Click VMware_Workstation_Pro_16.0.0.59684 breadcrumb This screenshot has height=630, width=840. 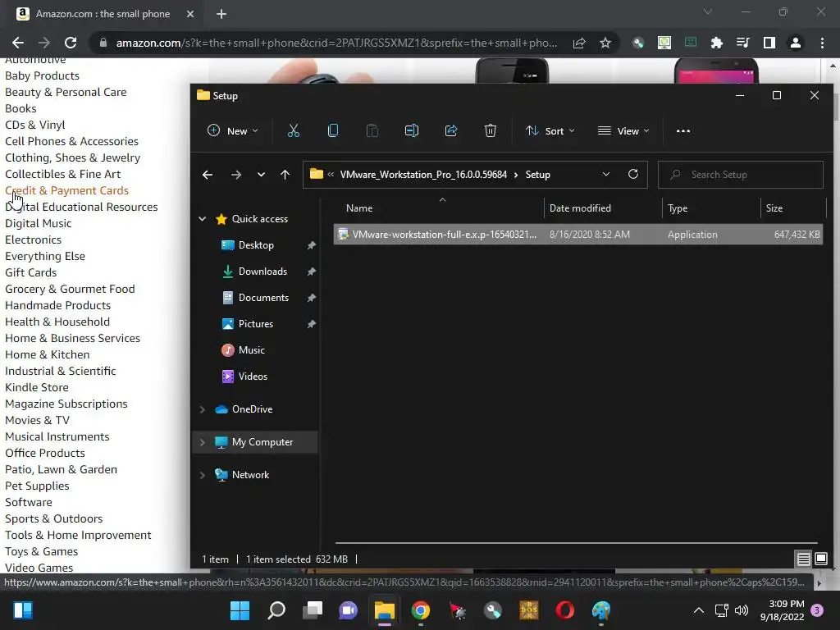(423, 175)
